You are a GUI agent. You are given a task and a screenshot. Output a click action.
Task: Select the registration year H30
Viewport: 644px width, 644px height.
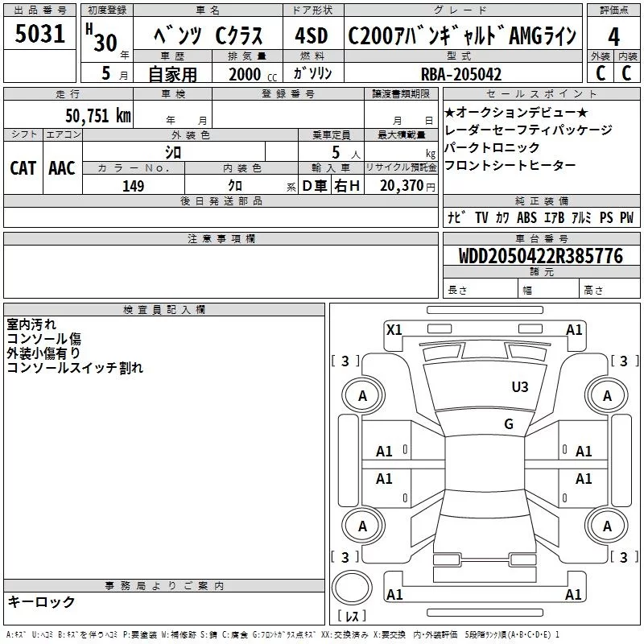[102, 38]
